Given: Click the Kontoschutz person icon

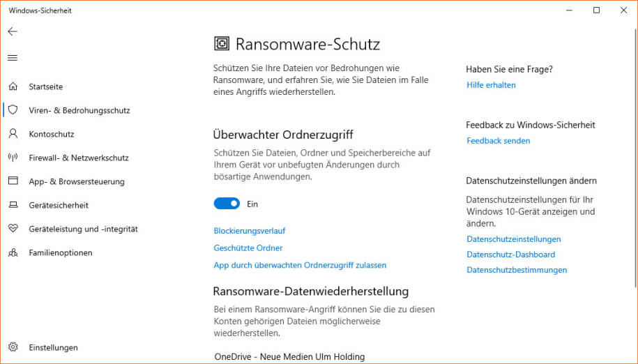Looking at the screenshot, I should pos(13,134).
